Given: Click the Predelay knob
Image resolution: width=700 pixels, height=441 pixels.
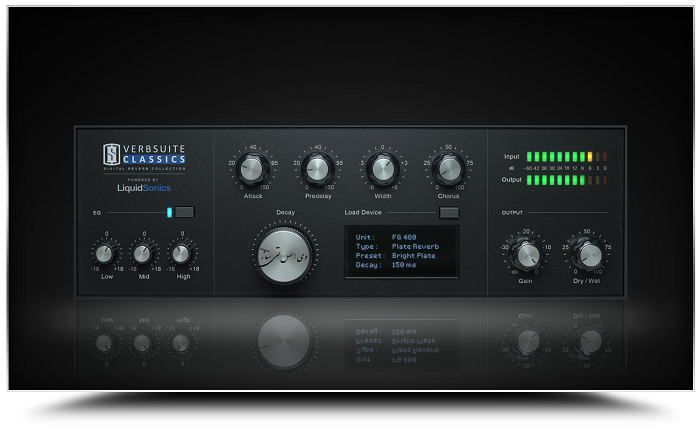Looking at the screenshot, I should (316, 169).
